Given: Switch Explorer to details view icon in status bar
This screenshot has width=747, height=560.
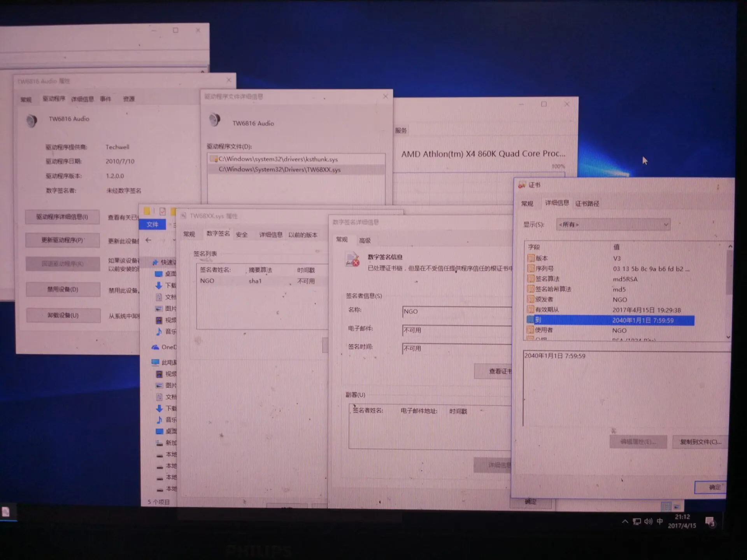Looking at the screenshot, I should pos(666,507).
